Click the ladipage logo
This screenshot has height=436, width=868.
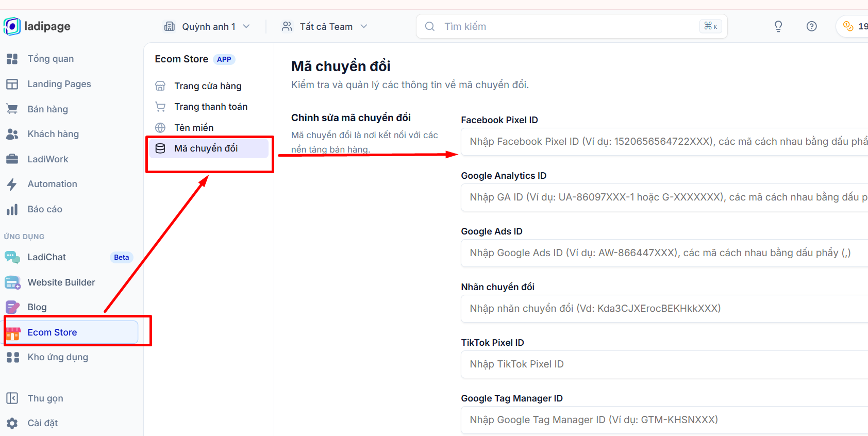coord(37,26)
